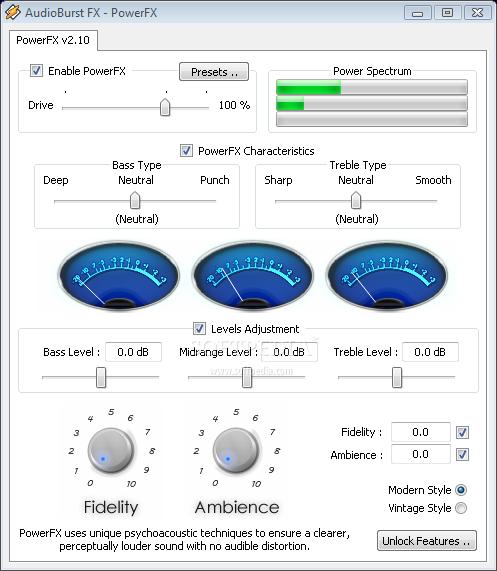Click the Deep label on Bass Type
Viewport: 497px width, 571px height.
56,180
